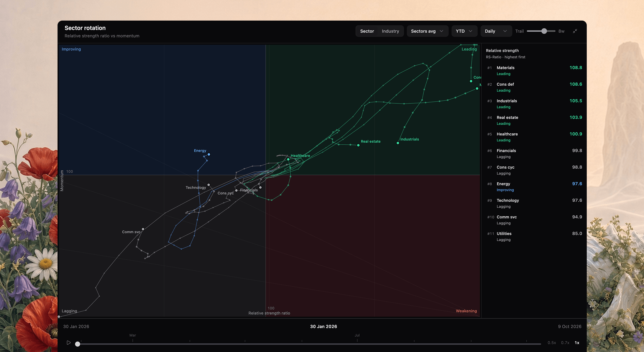Select the Cons cyc ranking row
This screenshot has height=352, width=644.
(534, 170)
